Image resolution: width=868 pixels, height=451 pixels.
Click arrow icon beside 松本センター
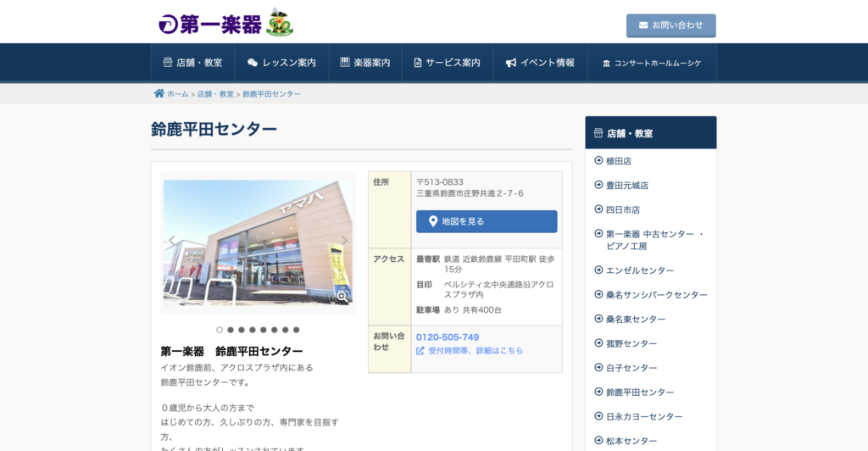tap(598, 441)
